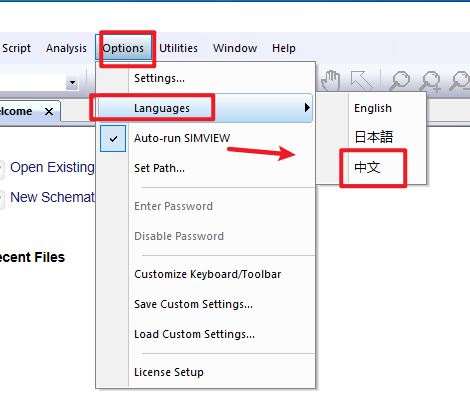470x417 pixels.
Task: Open the Options menu
Action: tap(123, 48)
